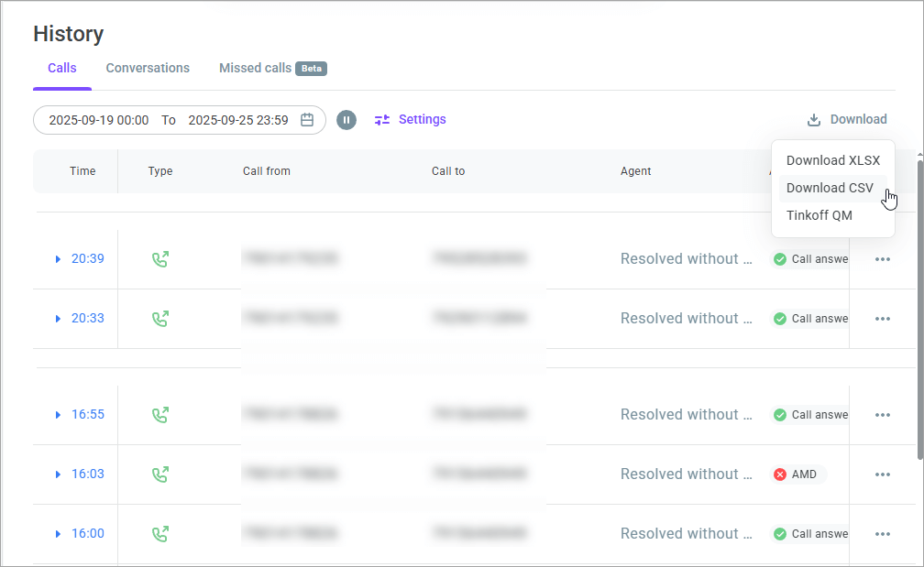924x567 pixels.
Task: Click outgoing call icon in 20:33 row
Action: tap(160, 319)
